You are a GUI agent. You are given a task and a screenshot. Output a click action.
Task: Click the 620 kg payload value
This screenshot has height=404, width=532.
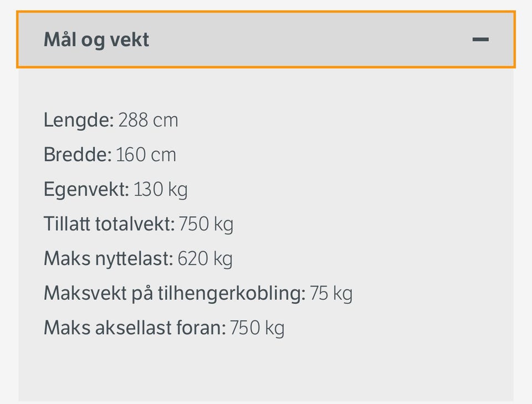(x=205, y=259)
